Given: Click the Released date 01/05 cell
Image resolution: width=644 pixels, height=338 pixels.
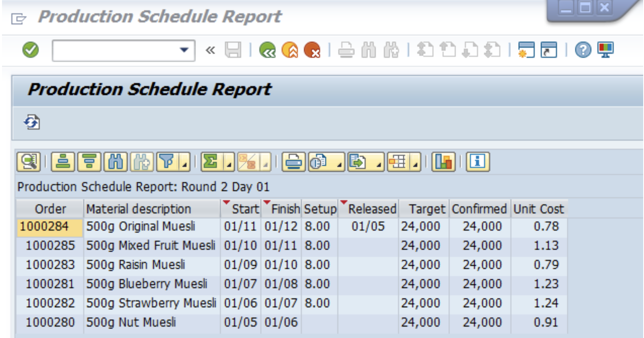Looking at the screenshot, I should pos(368,226).
